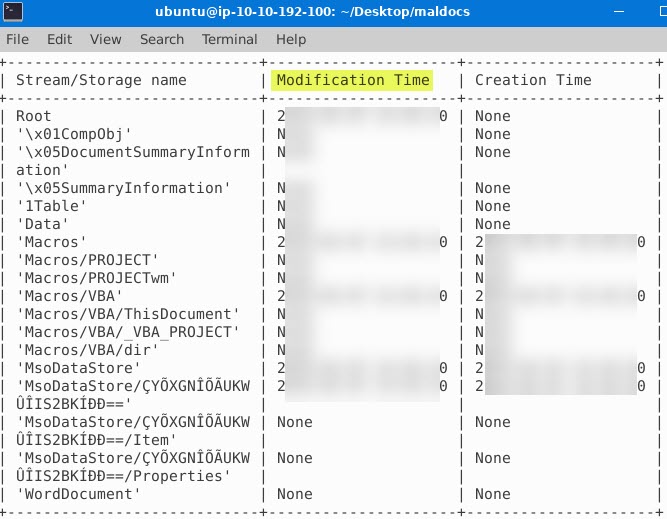Click the Root entry in the name column
Viewport: 667px width, 519px height.
pyautogui.click(x=34, y=116)
